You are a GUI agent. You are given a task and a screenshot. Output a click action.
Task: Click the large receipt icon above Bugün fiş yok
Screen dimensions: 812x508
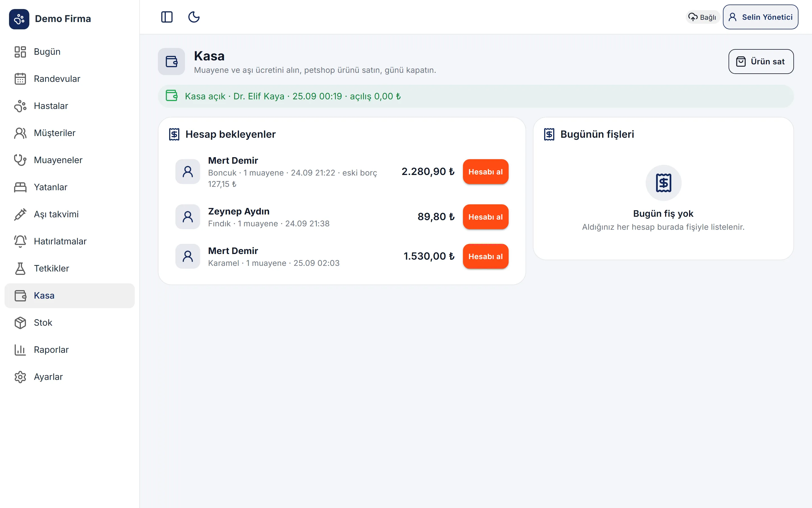[663, 183]
